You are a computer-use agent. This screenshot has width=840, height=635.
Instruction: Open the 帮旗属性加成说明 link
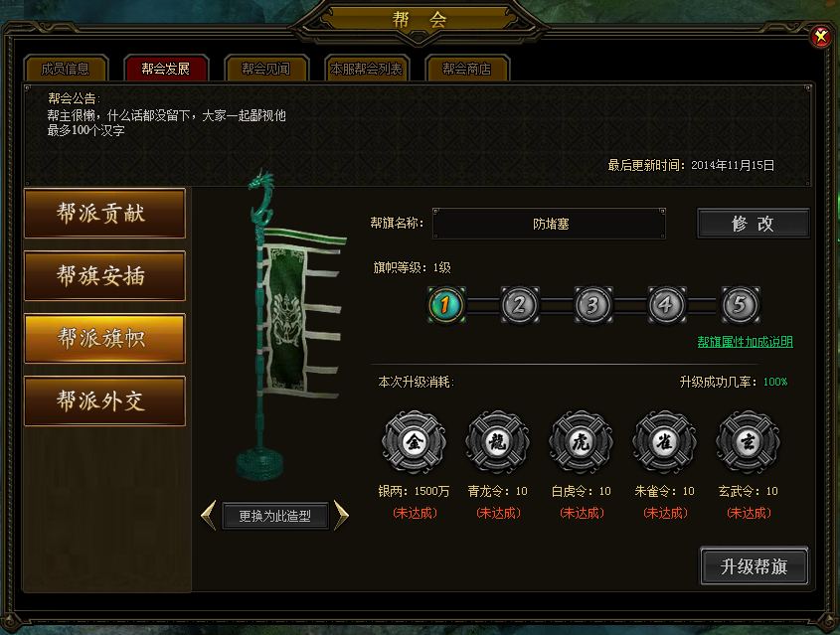coord(745,342)
